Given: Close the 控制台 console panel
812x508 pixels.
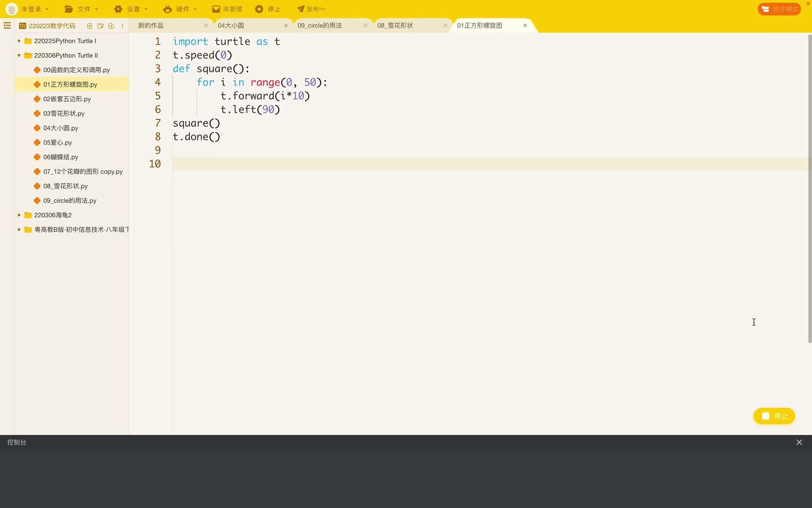Looking at the screenshot, I should [x=799, y=442].
